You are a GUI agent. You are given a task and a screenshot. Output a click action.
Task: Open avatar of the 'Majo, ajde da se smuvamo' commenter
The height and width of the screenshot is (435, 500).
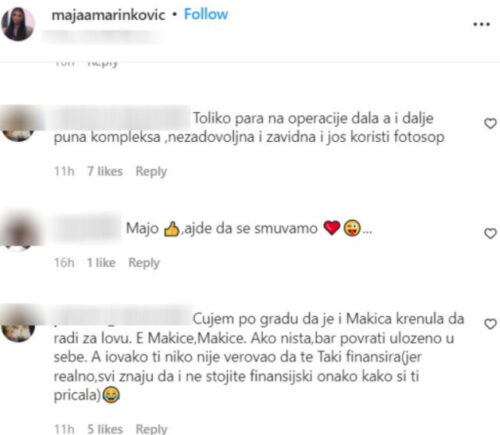(18, 232)
